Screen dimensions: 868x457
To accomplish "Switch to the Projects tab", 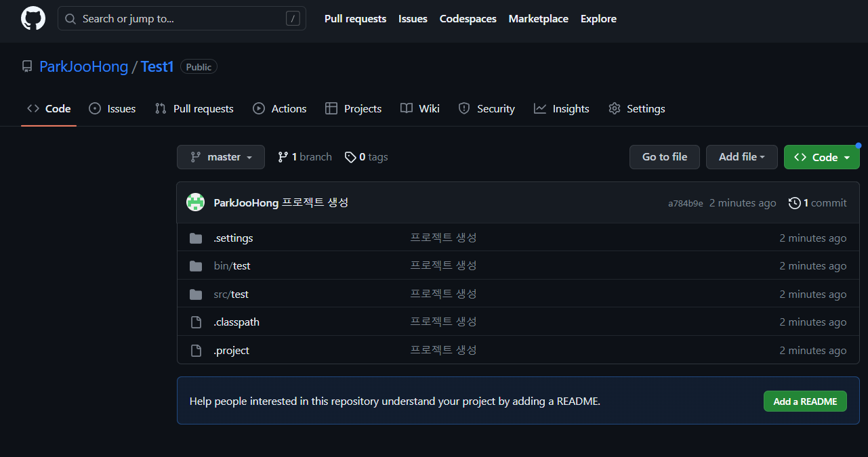I will [x=354, y=108].
